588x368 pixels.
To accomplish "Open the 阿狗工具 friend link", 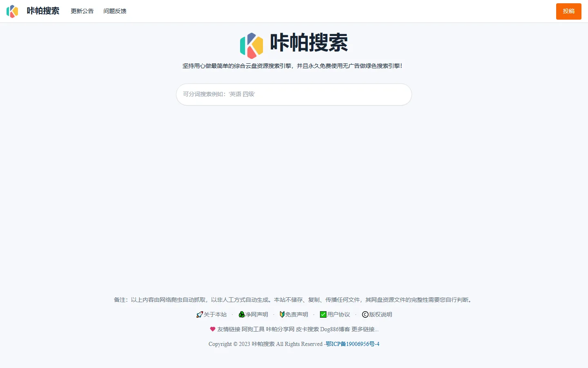I will (253, 329).
